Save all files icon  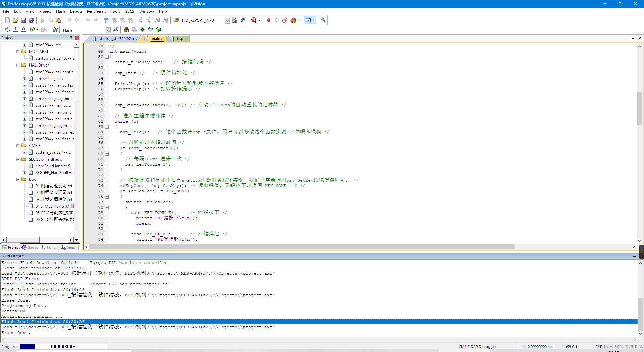(x=32, y=20)
